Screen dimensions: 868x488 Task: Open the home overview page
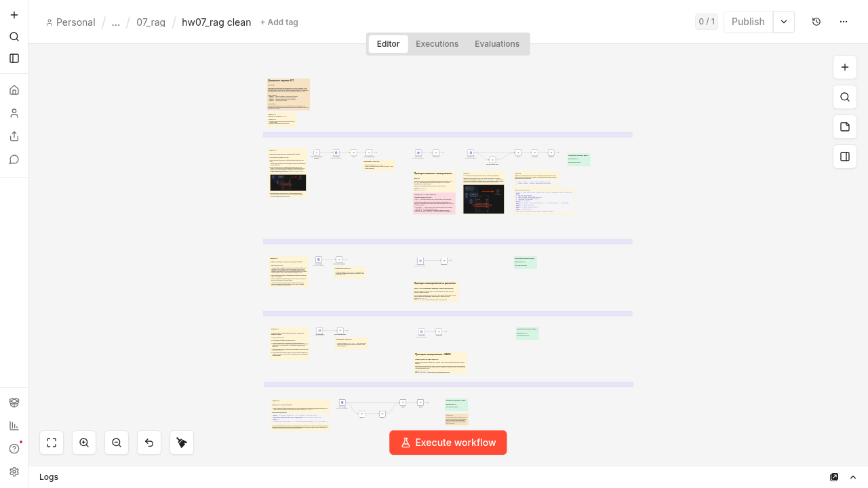point(14,90)
